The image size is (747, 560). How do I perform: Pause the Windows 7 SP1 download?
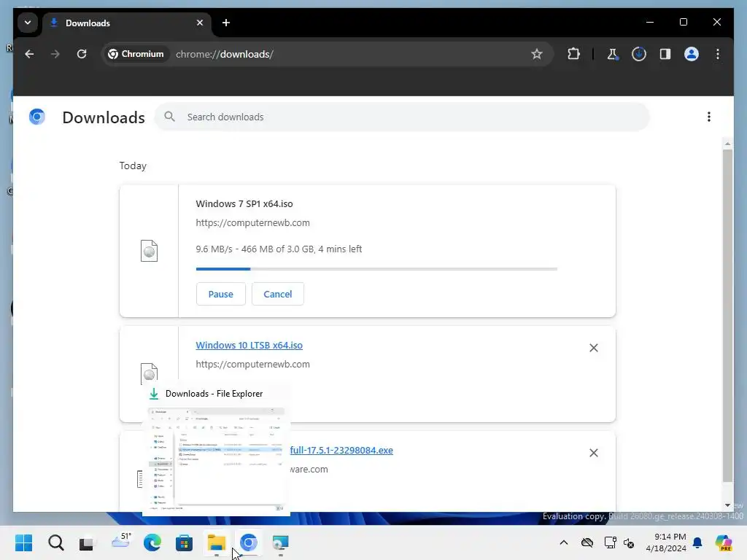click(220, 295)
